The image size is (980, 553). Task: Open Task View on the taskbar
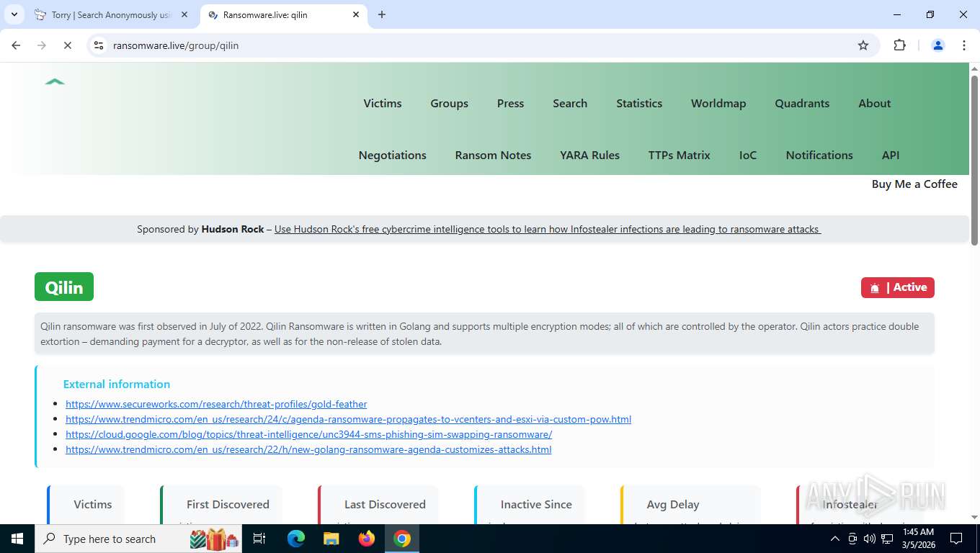[259, 539]
